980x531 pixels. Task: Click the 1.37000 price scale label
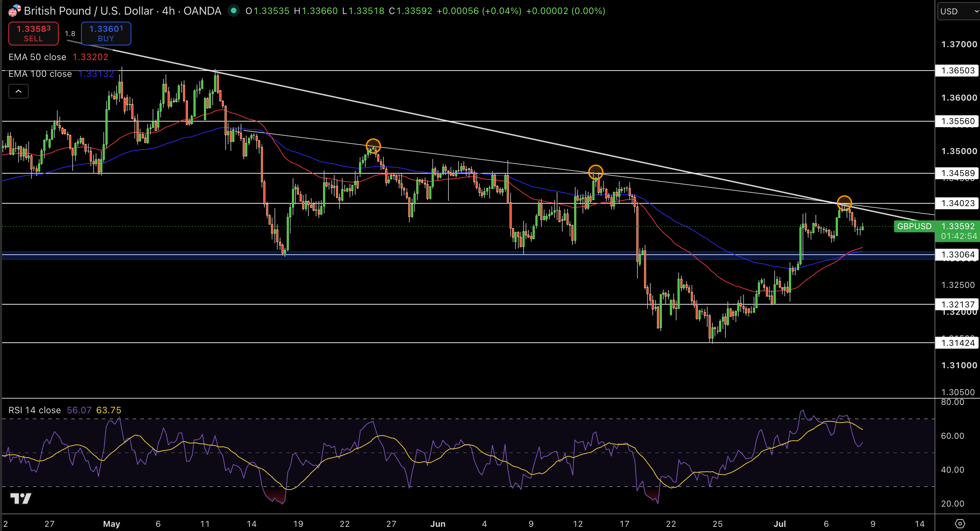click(959, 44)
